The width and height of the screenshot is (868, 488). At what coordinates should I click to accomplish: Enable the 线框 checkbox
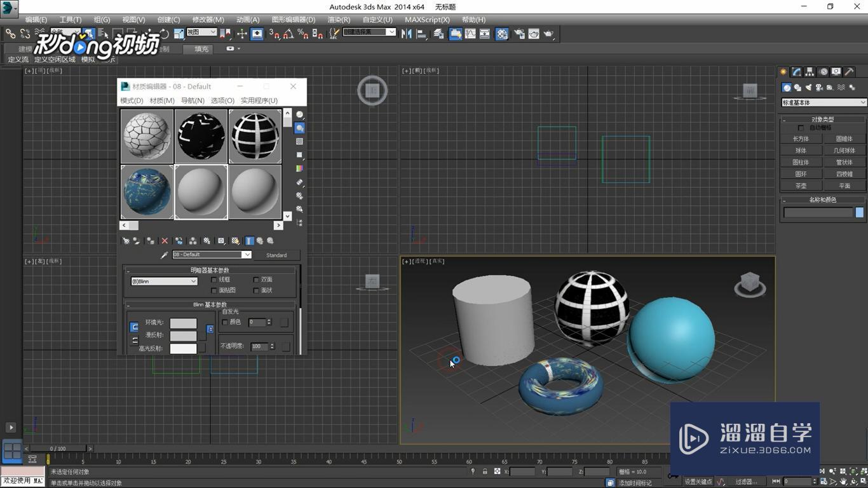click(214, 280)
